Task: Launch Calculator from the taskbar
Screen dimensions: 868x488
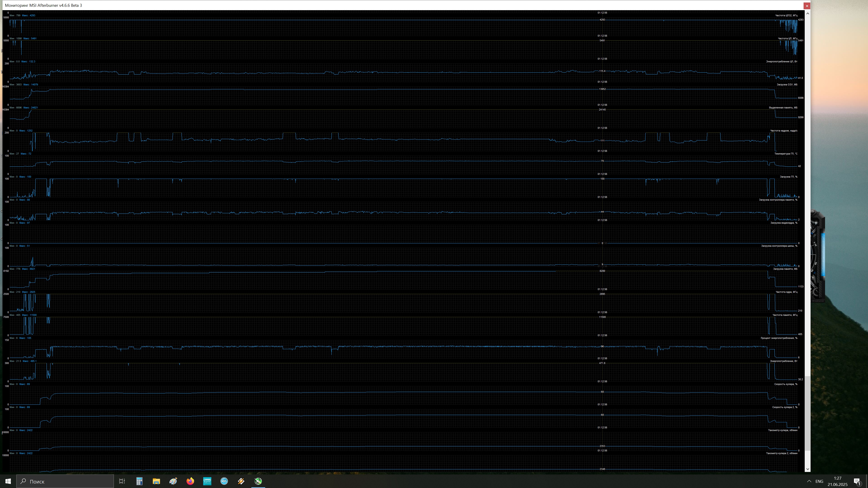Action: [139, 481]
